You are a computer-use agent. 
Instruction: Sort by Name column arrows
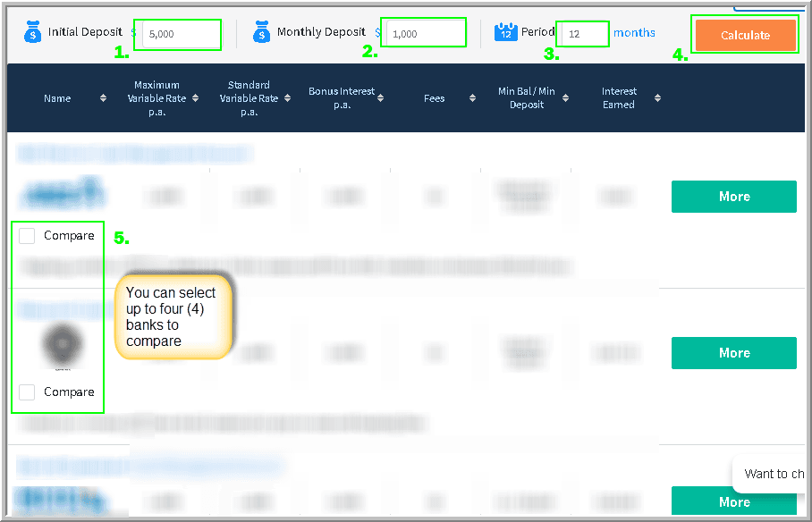pyautogui.click(x=103, y=98)
